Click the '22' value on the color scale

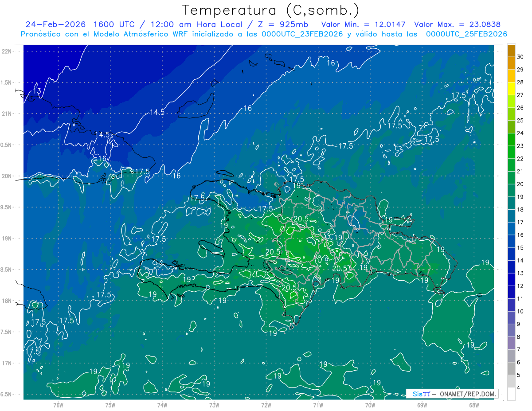coord(520,159)
